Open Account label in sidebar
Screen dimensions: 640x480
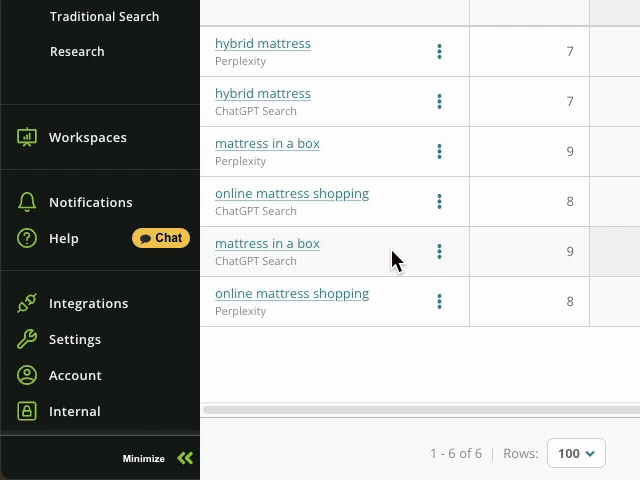pos(75,376)
